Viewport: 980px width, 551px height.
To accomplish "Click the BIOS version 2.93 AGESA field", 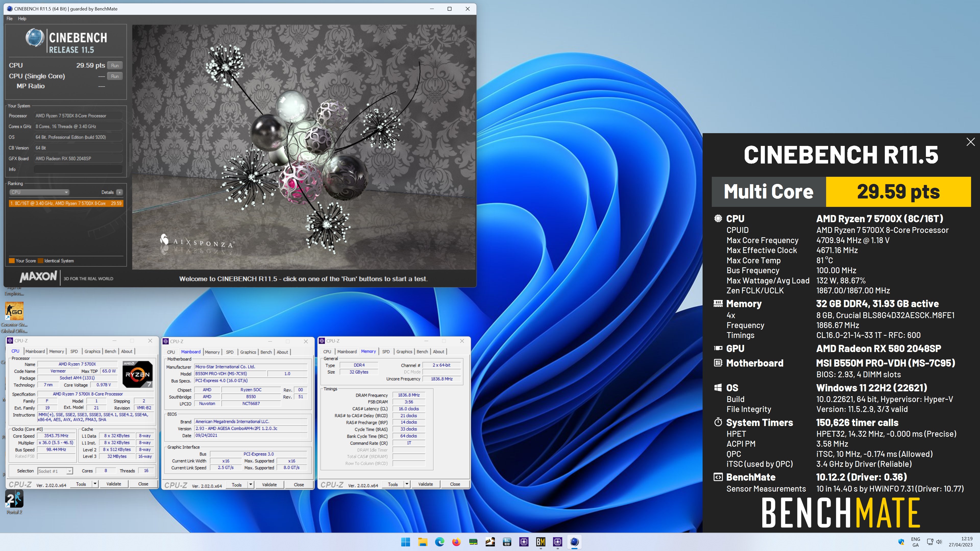I will (251, 429).
